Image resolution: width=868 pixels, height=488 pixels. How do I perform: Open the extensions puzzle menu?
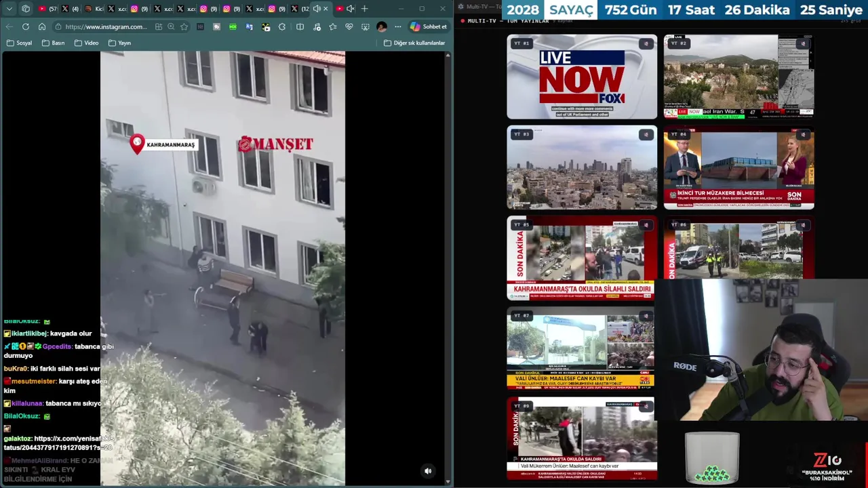pos(282,26)
